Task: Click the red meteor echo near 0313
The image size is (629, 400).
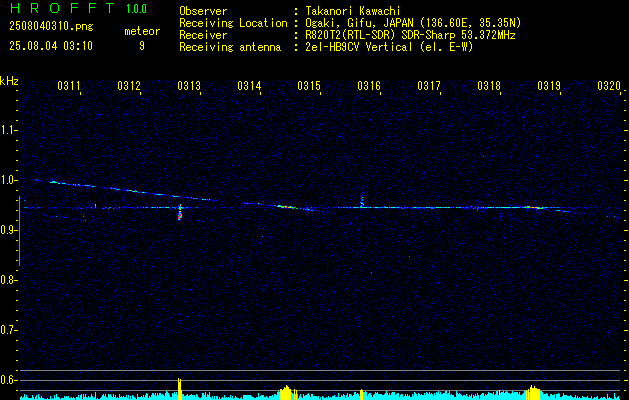Action: [x=180, y=215]
